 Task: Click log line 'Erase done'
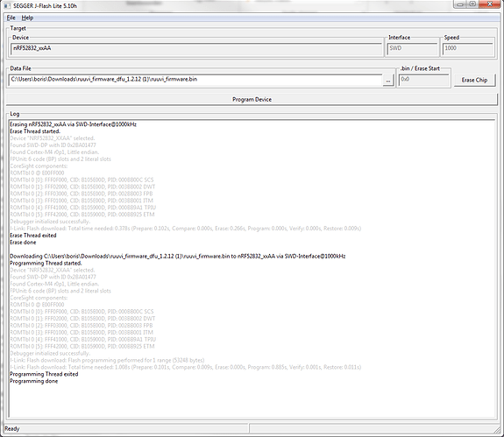pyautogui.click(x=23, y=243)
